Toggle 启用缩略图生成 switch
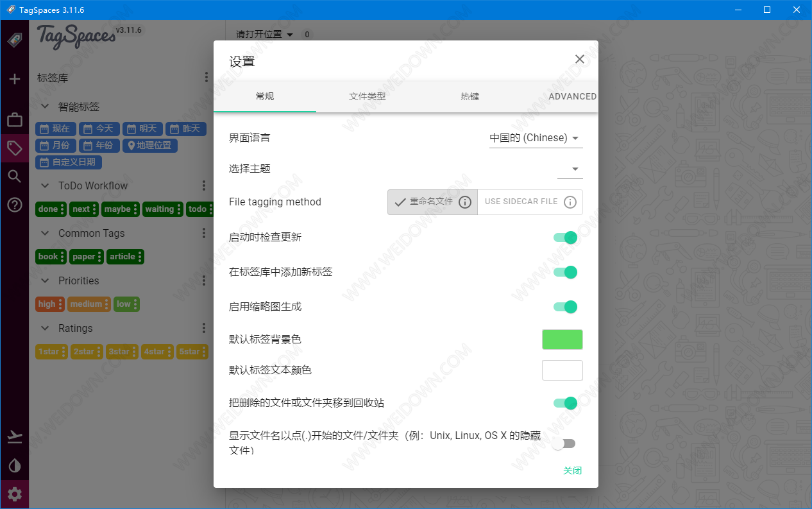812x509 pixels. pyautogui.click(x=566, y=307)
